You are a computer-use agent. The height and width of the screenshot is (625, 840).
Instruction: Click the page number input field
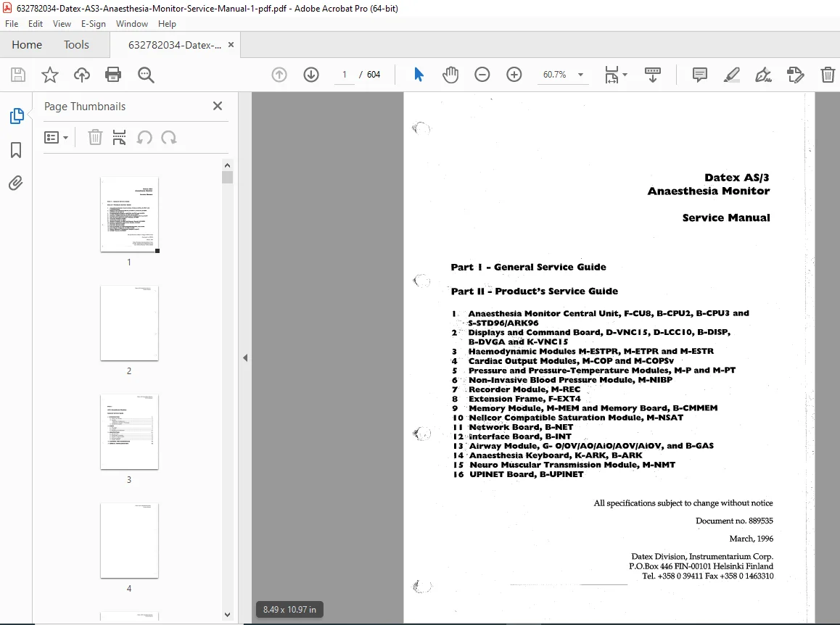pyautogui.click(x=345, y=75)
